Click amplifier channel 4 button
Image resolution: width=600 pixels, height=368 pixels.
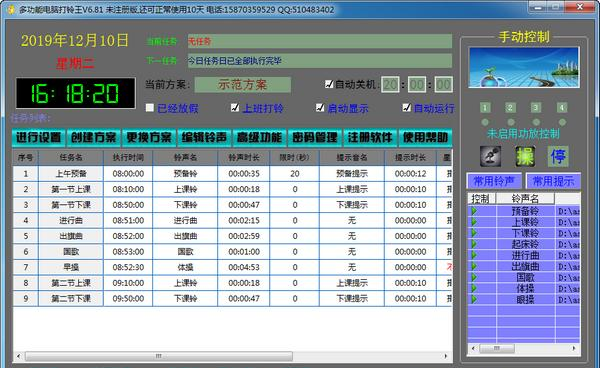562,107
